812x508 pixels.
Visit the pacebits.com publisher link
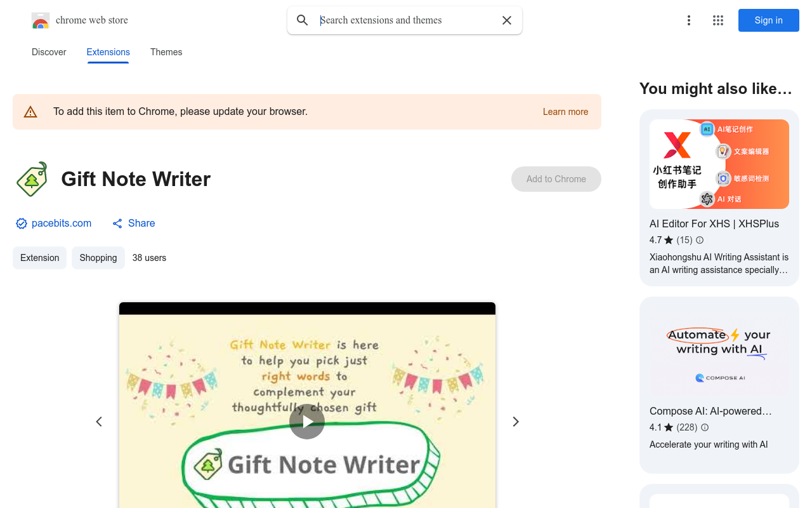(x=62, y=224)
